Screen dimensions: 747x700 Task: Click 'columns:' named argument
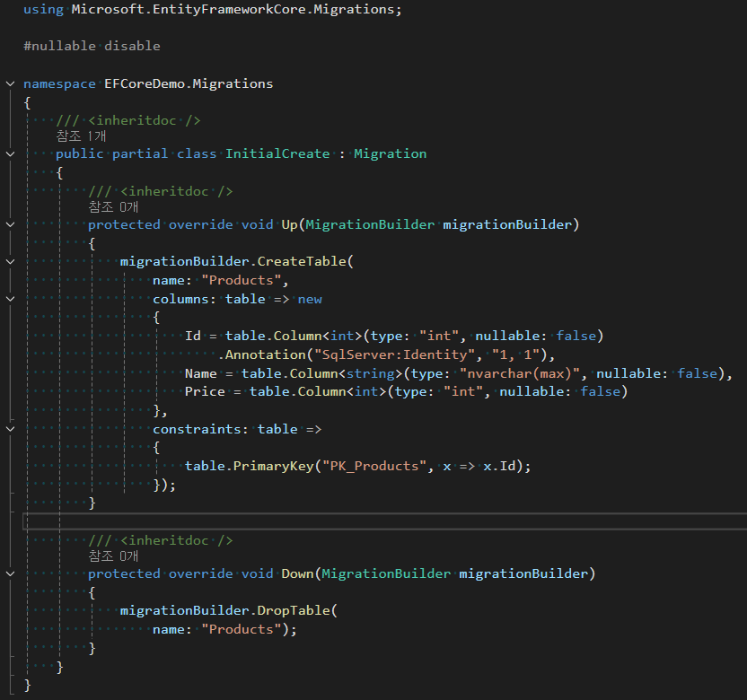tap(184, 299)
